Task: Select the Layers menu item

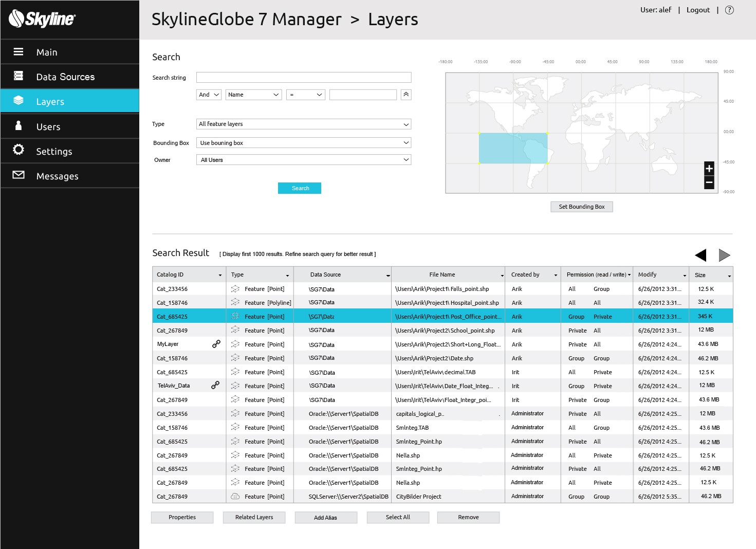Action: coord(70,101)
